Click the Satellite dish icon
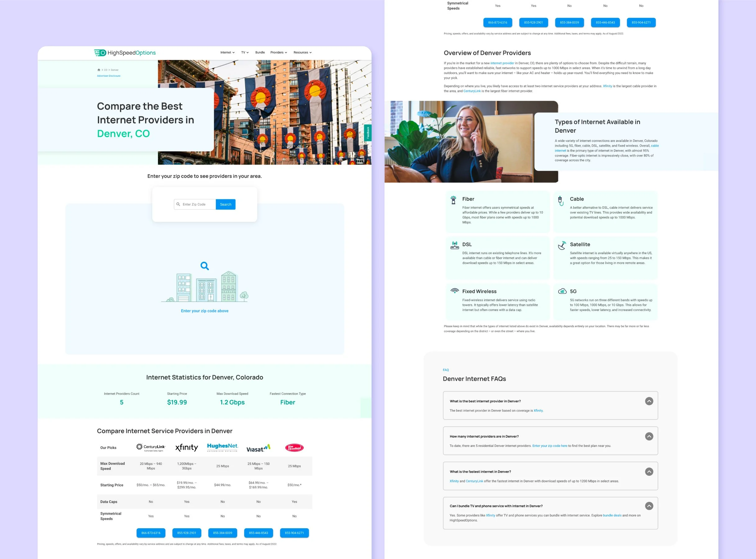756x559 pixels. coord(562,245)
